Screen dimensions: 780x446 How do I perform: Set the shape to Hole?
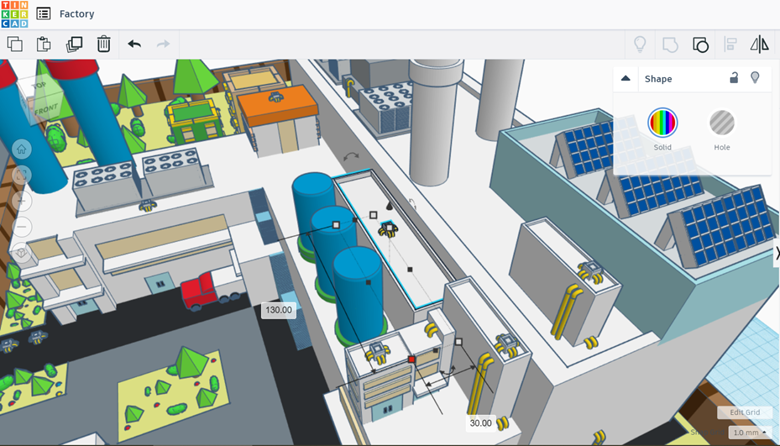pyautogui.click(x=722, y=122)
